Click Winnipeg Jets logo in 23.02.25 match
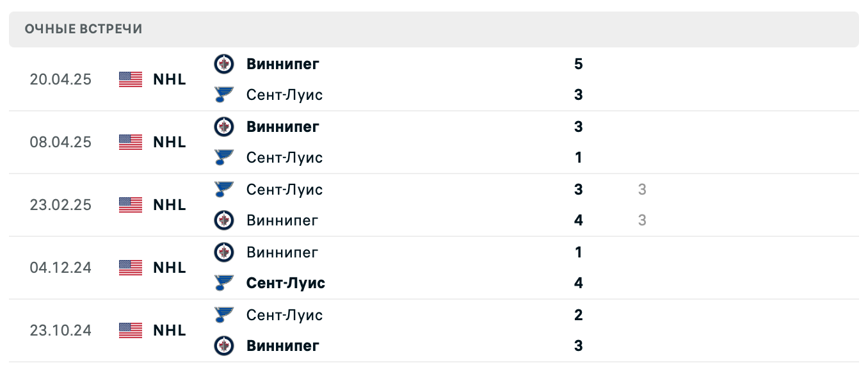 [x=223, y=220]
